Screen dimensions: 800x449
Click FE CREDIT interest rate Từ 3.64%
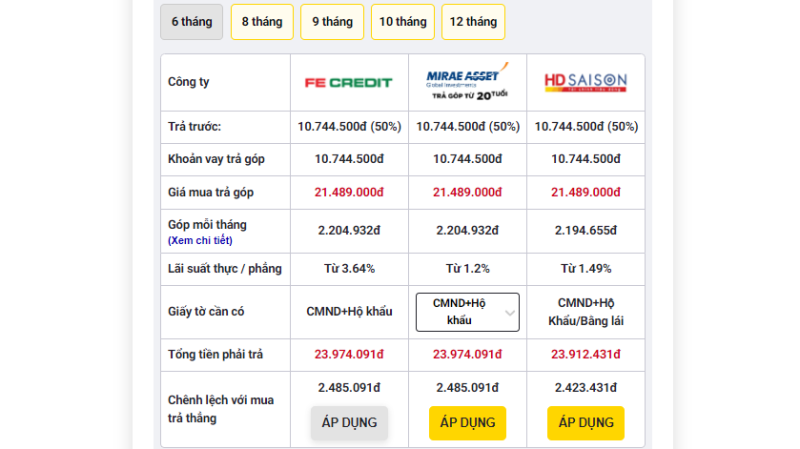tap(349, 269)
